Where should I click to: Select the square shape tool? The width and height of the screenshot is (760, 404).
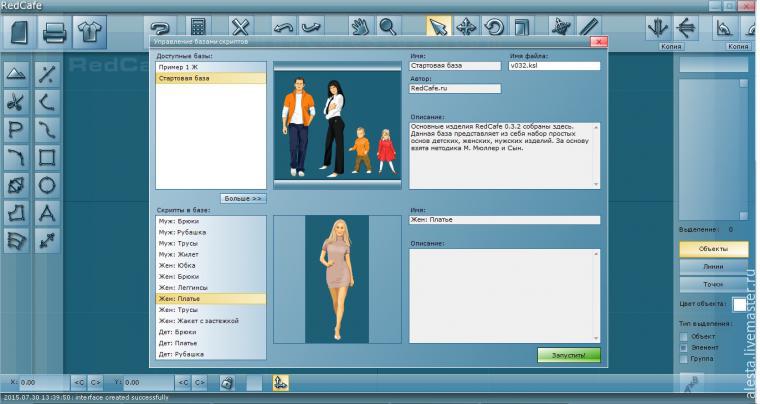point(47,157)
